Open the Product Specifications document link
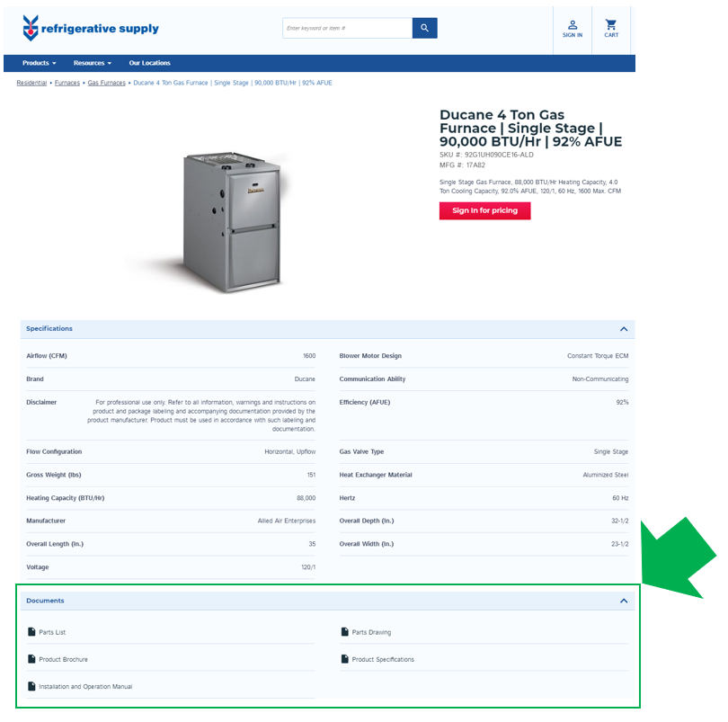 383,659
